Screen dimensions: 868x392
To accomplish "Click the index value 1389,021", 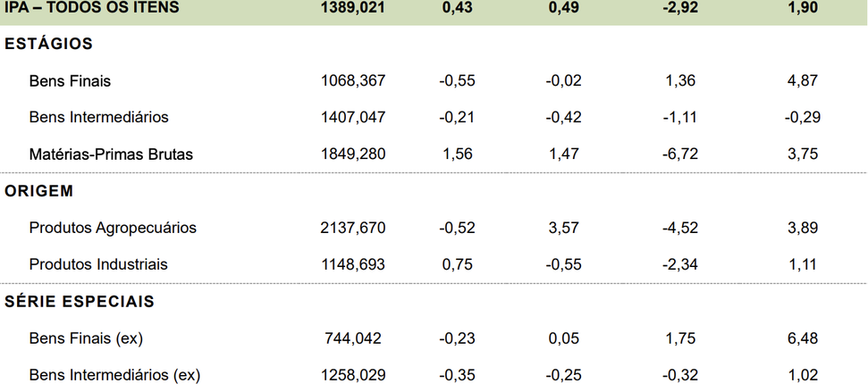I will (353, 7).
